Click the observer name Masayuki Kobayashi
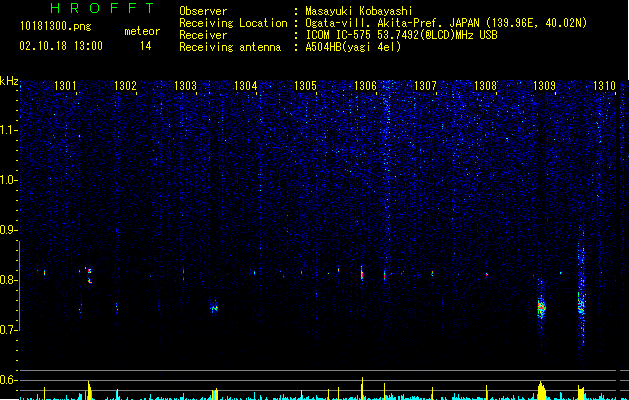The image size is (629, 400). tap(359, 11)
